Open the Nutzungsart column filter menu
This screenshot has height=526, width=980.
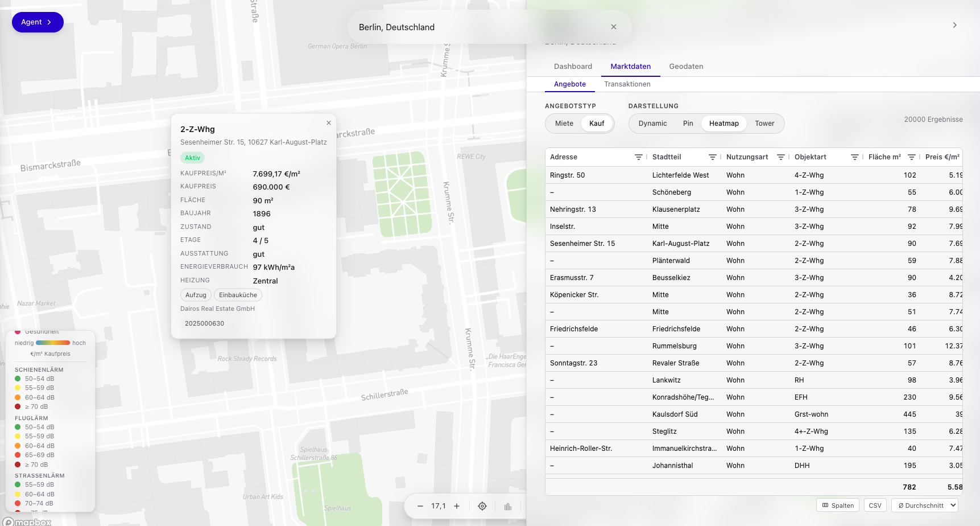pyautogui.click(x=780, y=157)
